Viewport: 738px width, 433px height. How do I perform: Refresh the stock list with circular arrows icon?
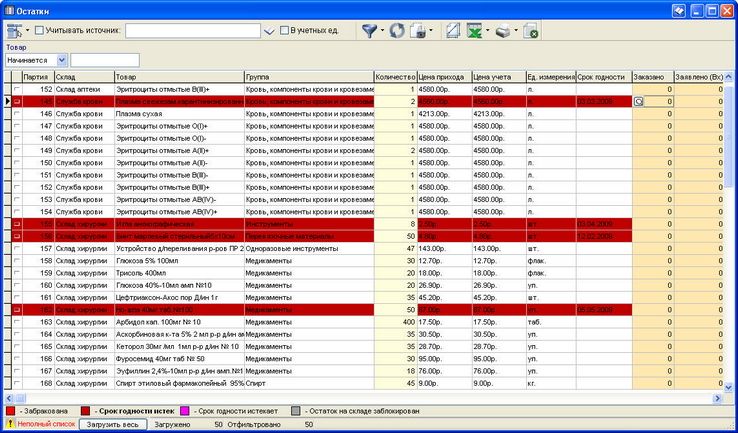[397, 31]
